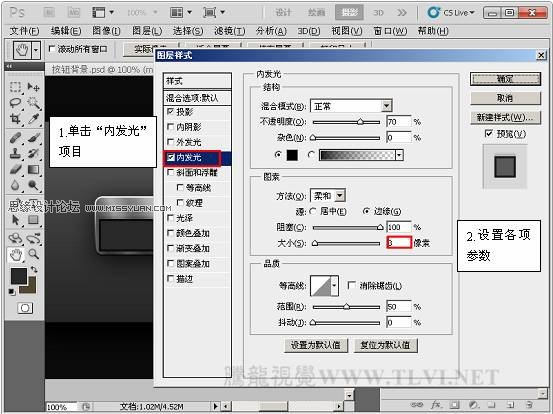
Task: Click the CS Live icon
Action: (x=433, y=13)
